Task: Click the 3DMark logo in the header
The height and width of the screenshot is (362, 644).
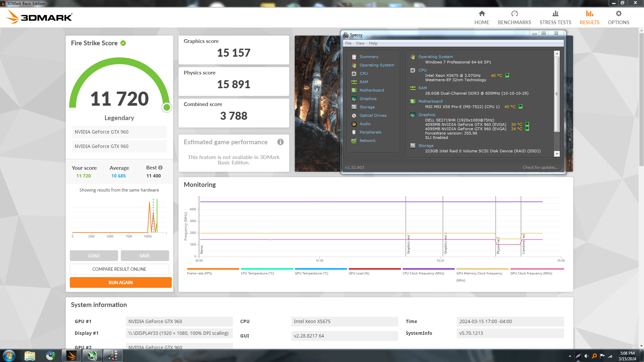Action: (40, 17)
